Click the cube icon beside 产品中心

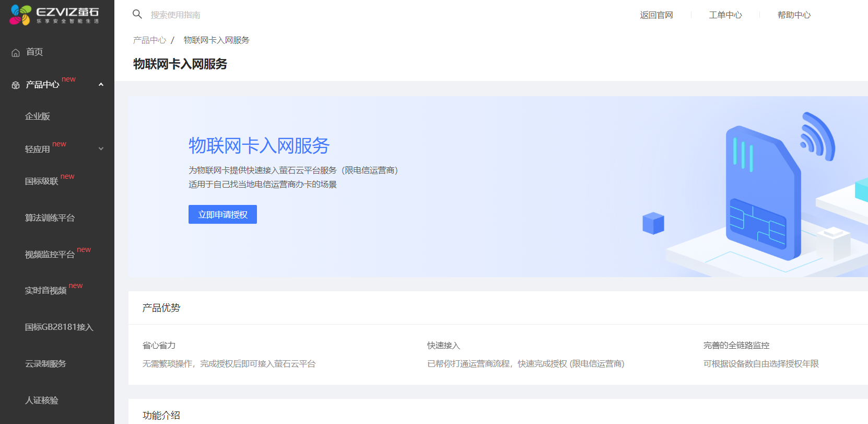[x=16, y=85]
